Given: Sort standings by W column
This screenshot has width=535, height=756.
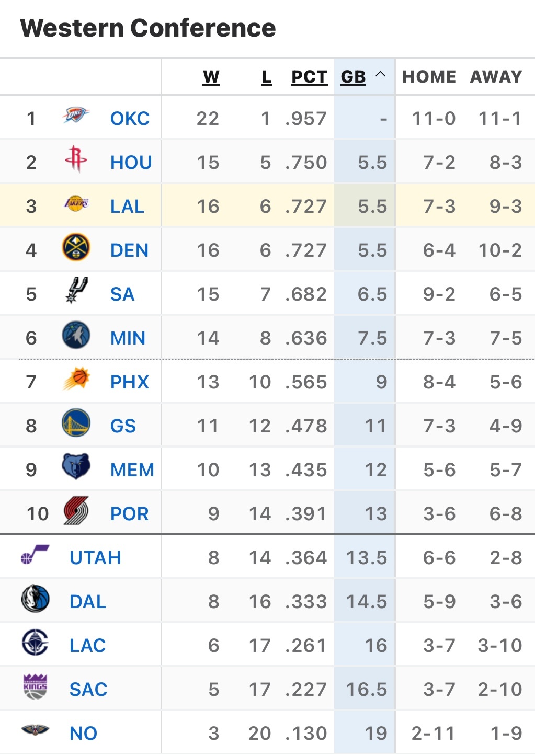Looking at the screenshot, I should (211, 77).
